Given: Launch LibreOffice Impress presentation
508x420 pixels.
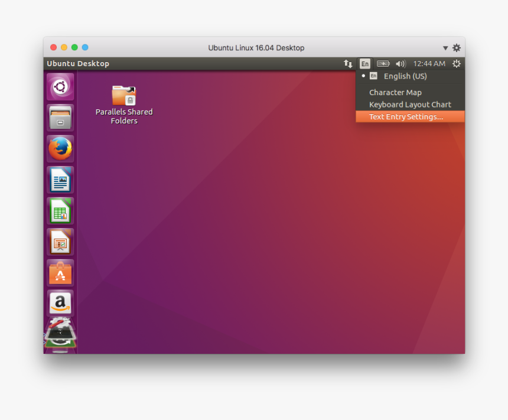Looking at the screenshot, I should (x=60, y=242).
